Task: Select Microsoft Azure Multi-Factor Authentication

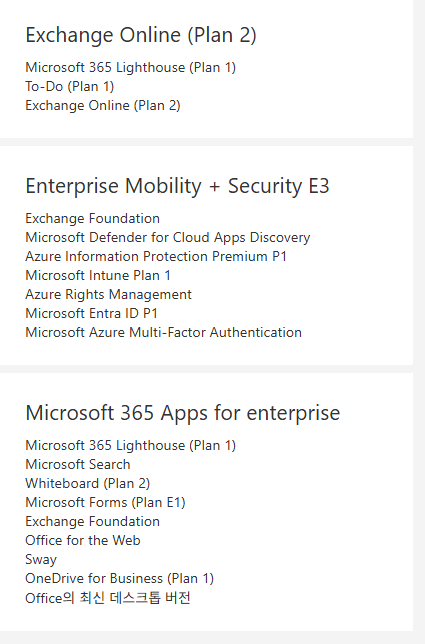Action: (163, 332)
